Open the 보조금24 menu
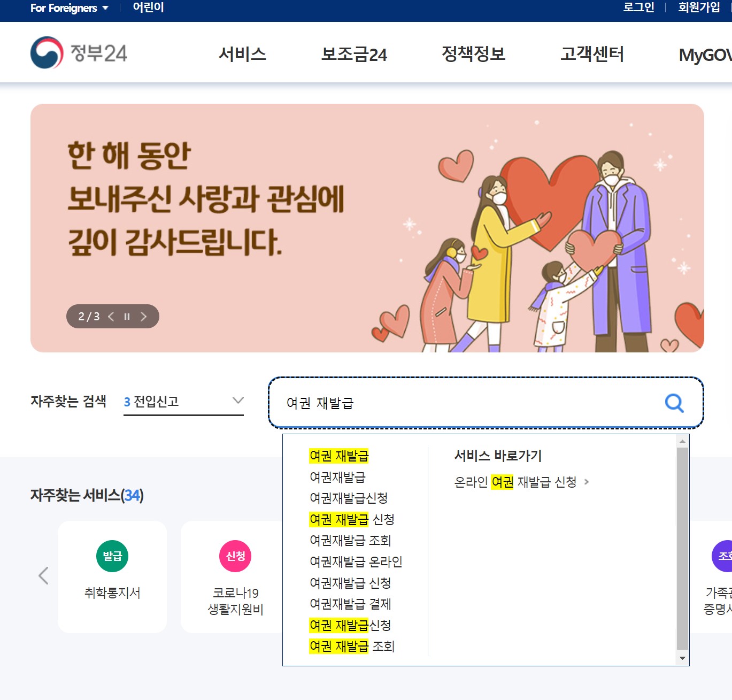732x700 pixels. pyautogui.click(x=354, y=54)
